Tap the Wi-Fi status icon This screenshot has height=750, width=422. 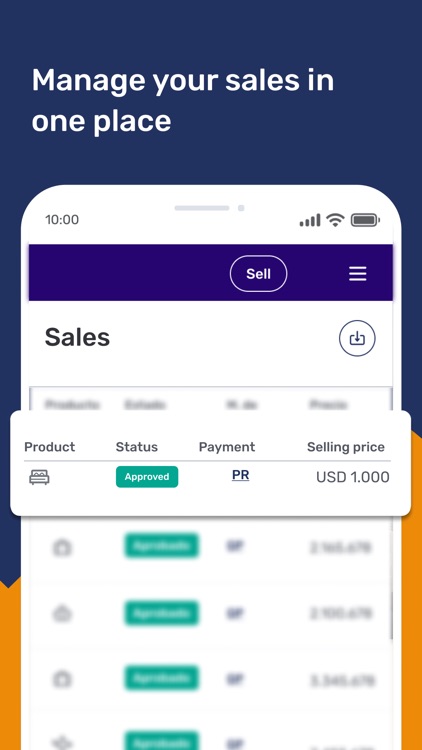(335, 220)
